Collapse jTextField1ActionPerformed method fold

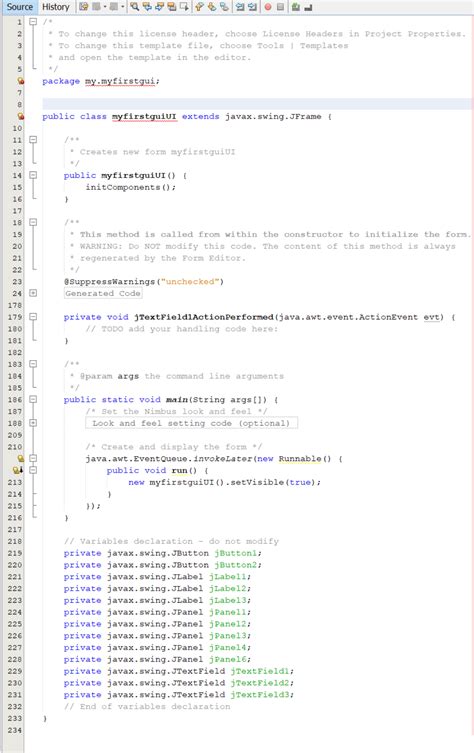pos(33,317)
